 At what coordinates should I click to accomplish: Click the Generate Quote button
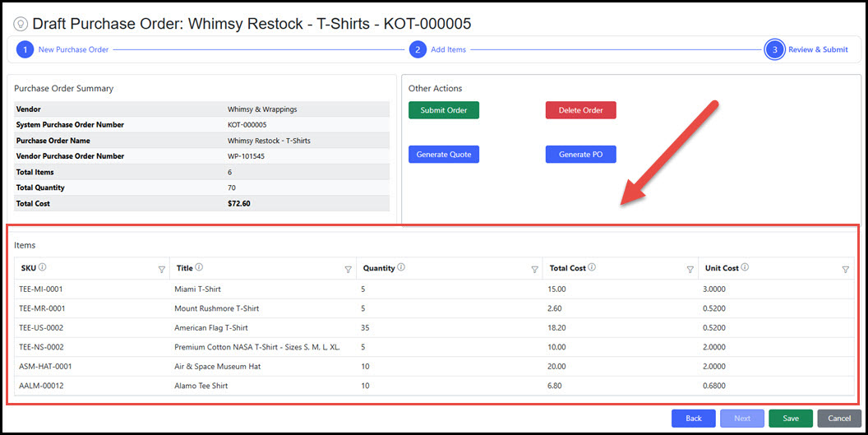(444, 155)
